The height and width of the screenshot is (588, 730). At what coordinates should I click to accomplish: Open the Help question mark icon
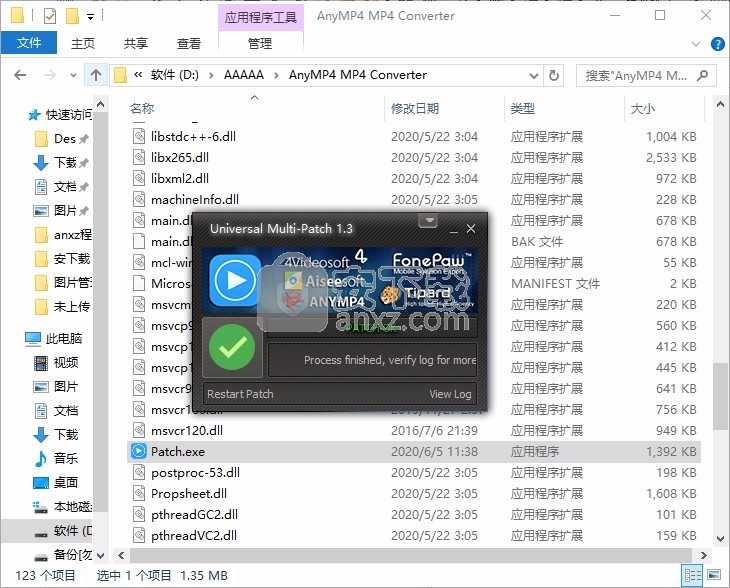click(717, 44)
